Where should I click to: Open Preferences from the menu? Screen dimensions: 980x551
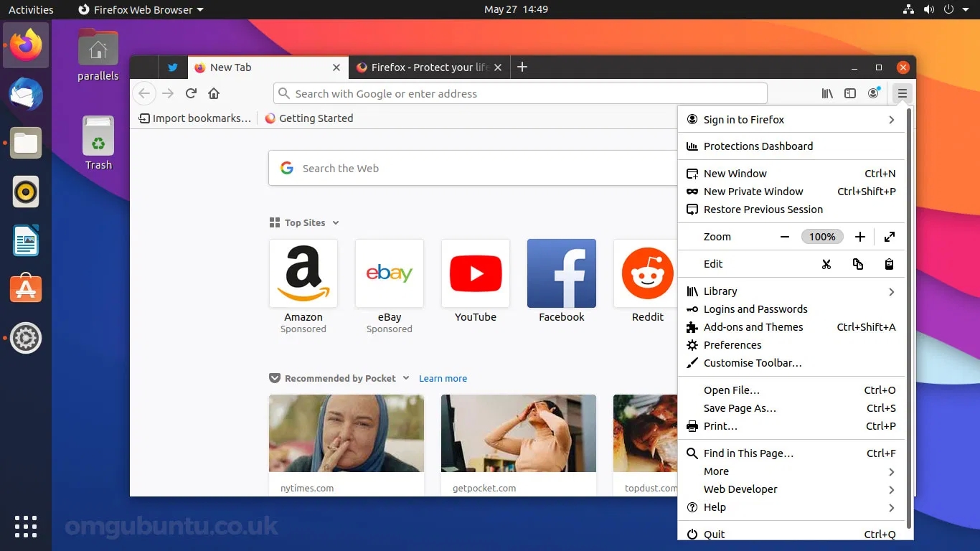[x=791, y=345]
